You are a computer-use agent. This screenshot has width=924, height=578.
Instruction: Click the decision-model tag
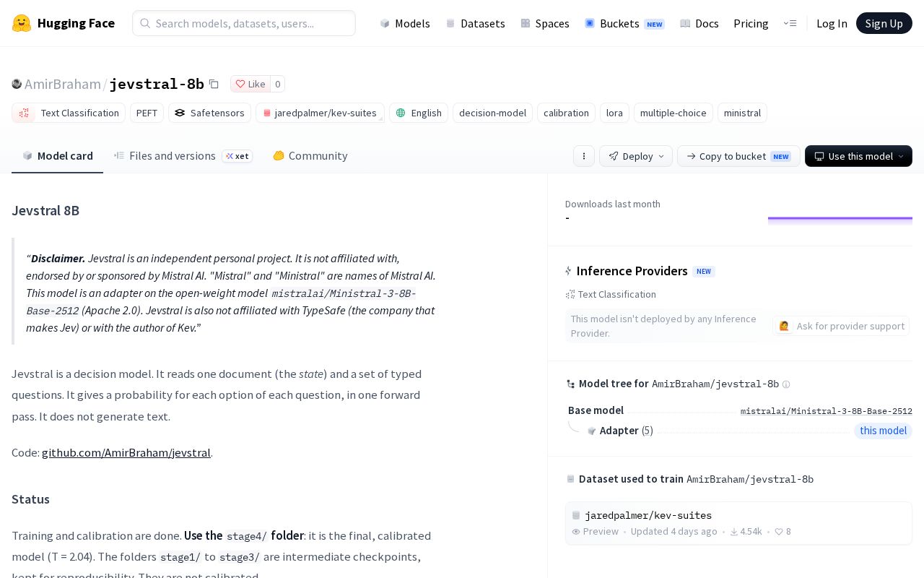pos(493,113)
